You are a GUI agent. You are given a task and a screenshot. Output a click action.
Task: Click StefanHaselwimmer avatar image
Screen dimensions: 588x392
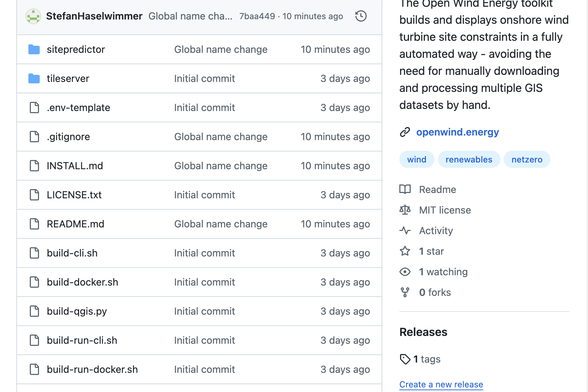[33, 16]
